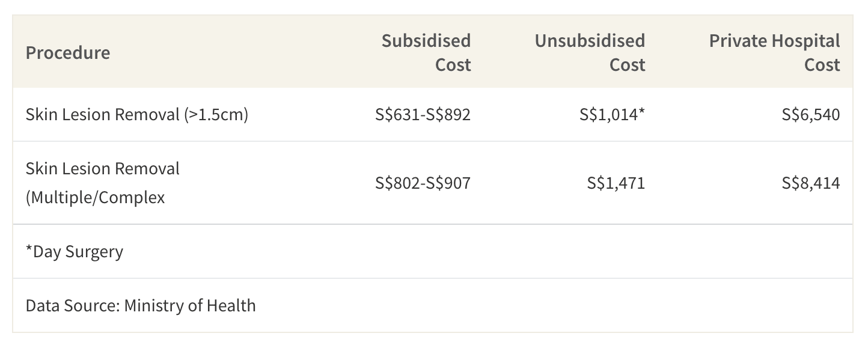Click the word Cost under Subsidised

453,65
